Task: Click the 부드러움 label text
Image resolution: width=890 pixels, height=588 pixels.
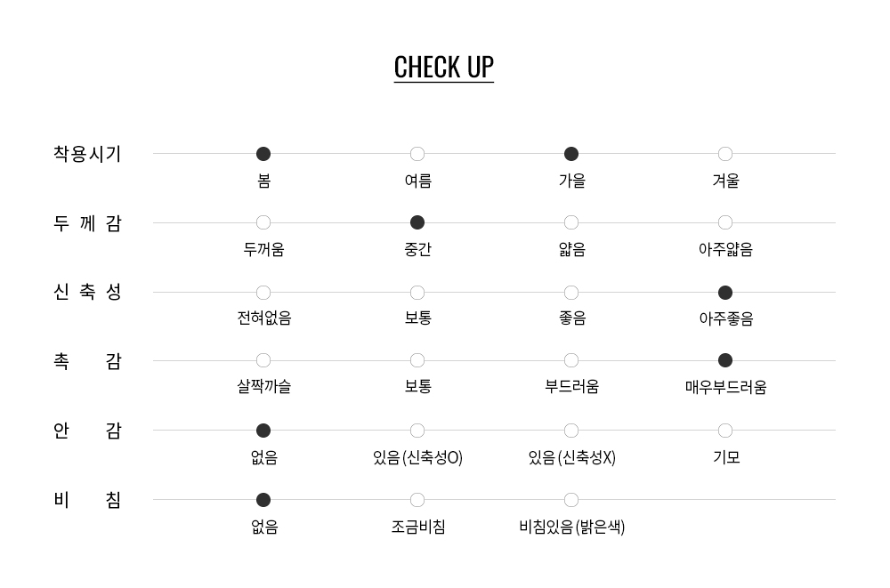Action: point(571,387)
